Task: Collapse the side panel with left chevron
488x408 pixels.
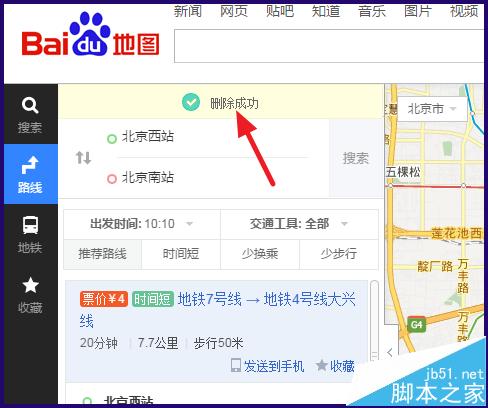Action: (x=390, y=352)
